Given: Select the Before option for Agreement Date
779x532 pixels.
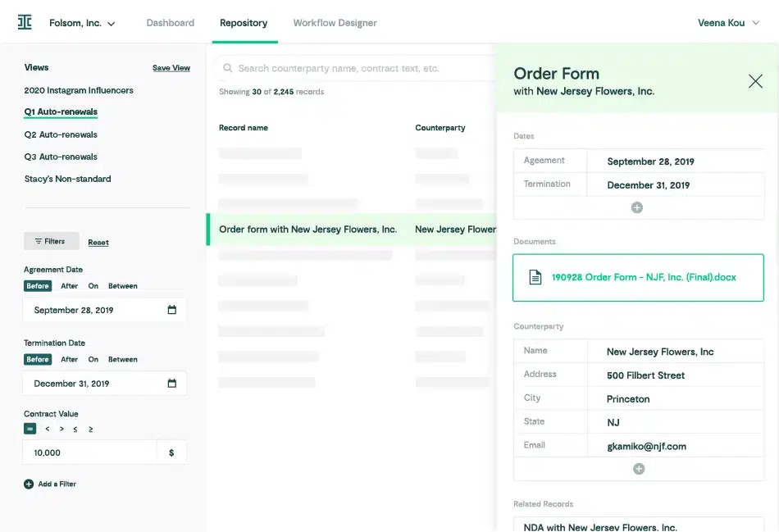Looking at the screenshot, I should point(37,285).
